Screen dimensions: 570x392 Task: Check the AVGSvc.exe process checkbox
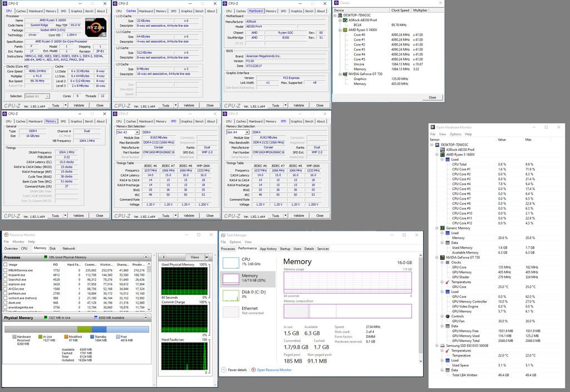6,289
